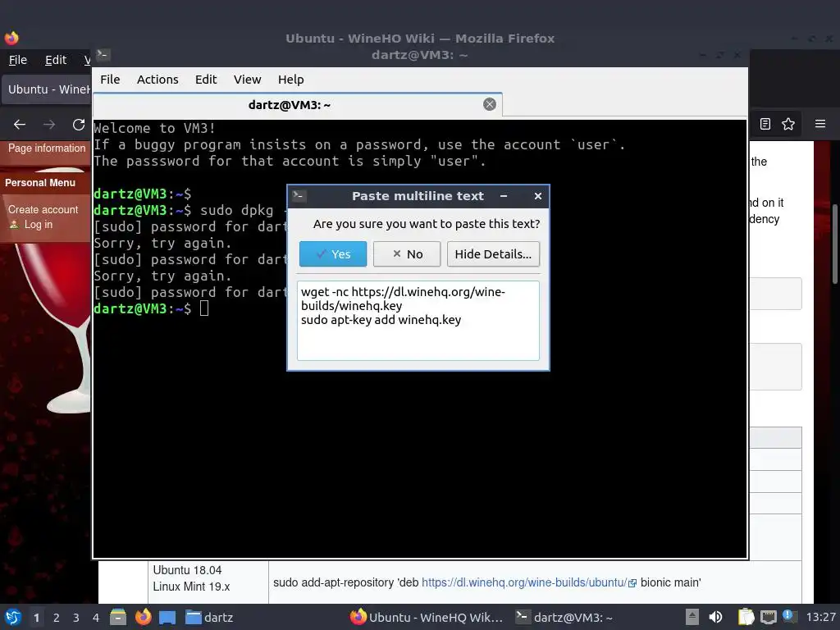This screenshot has height=630, width=840.
Task: Click Ubuntu 18.04 table cell text
Action: pyautogui.click(x=187, y=570)
